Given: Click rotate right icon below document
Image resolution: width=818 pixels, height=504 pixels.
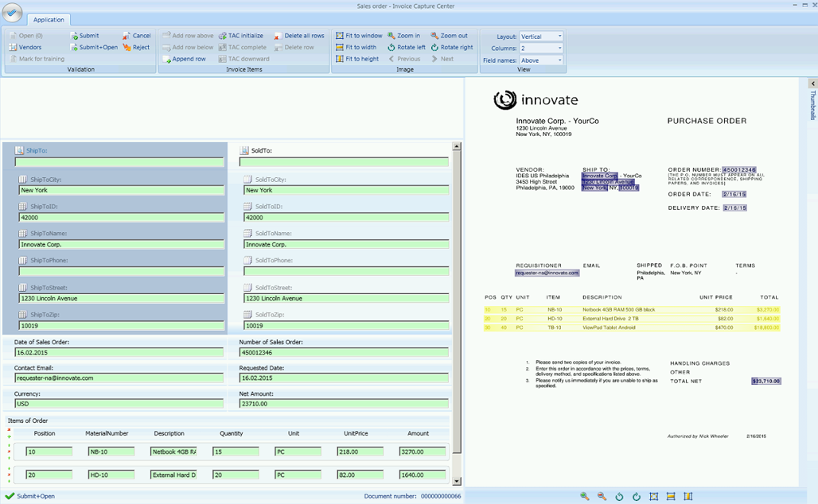Looking at the screenshot, I should [x=637, y=496].
